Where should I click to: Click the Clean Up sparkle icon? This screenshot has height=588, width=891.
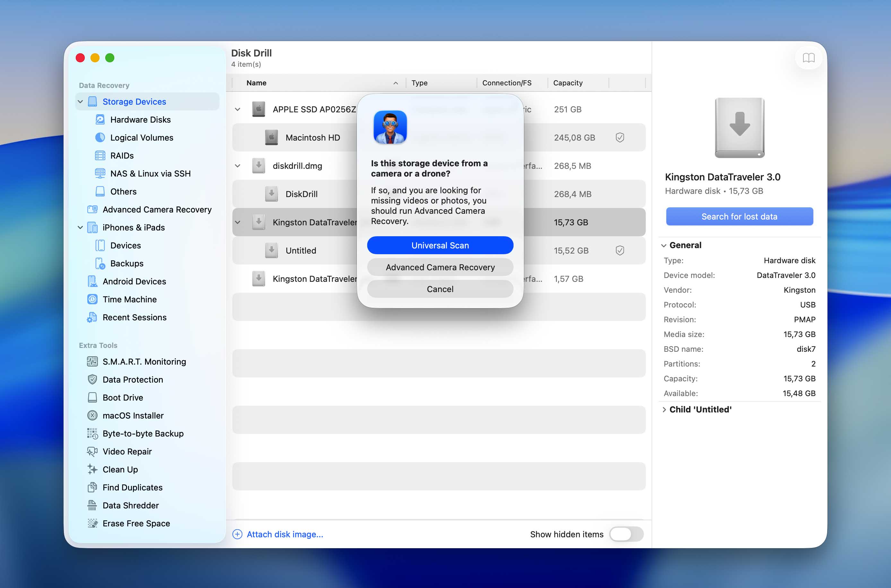[92, 470]
